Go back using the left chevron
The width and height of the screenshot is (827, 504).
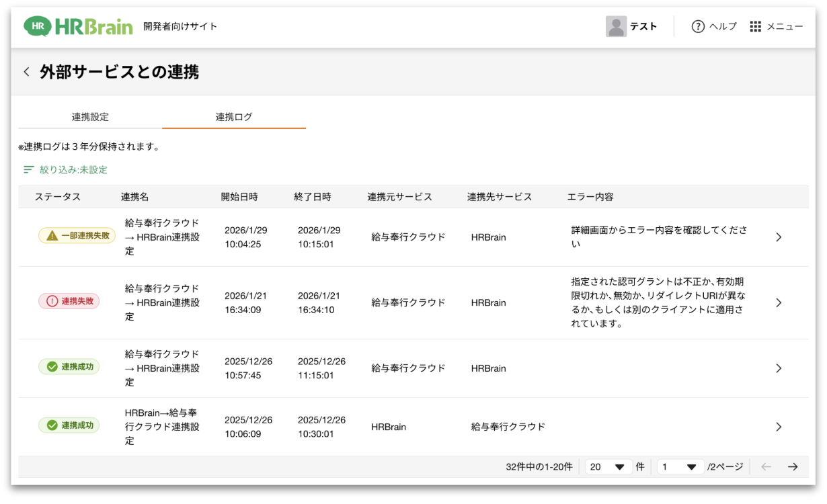pyautogui.click(x=26, y=72)
